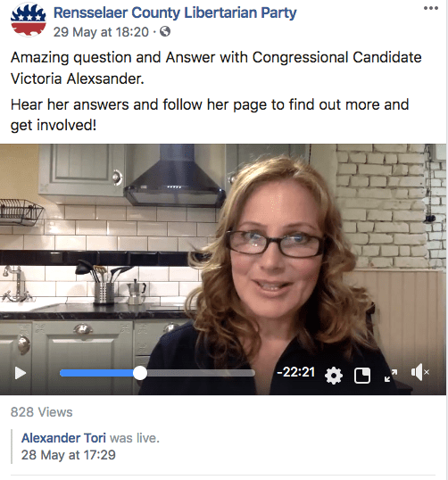Click 828 Views count
Image resolution: width=448 pixels, height=480 pixels.
(x=42, y=412)
